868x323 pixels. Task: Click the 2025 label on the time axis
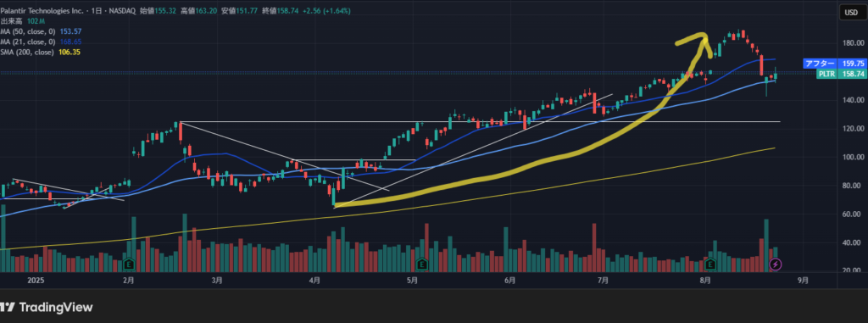36,281
